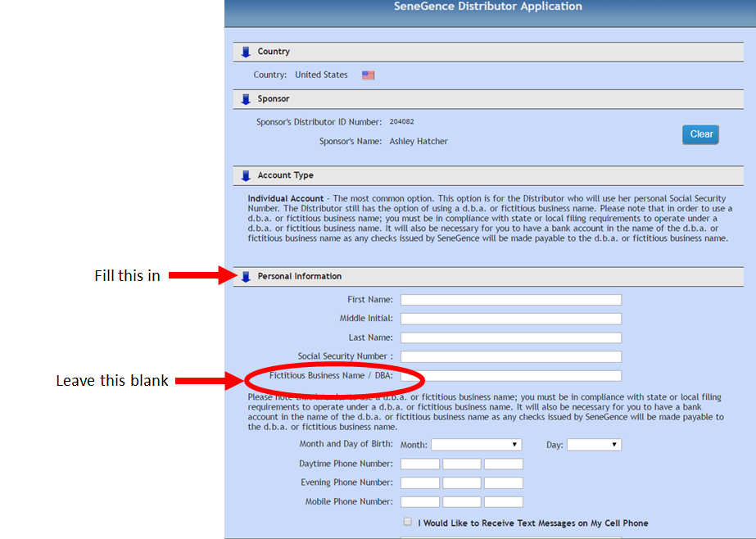Click the middle Mobile Phone Number box
This screenshot has height=539, width=756.
click(462, 502)
